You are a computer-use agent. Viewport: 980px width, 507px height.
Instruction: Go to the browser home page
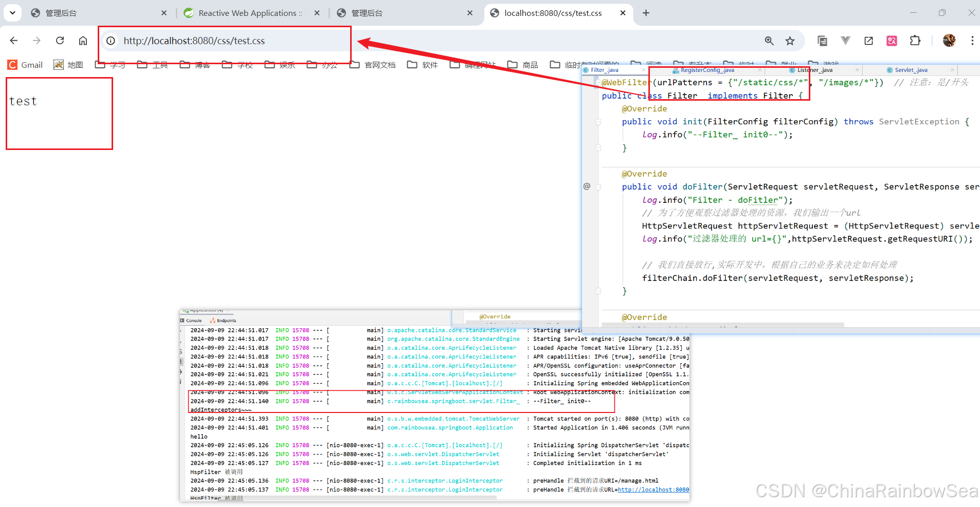[83, 41]
